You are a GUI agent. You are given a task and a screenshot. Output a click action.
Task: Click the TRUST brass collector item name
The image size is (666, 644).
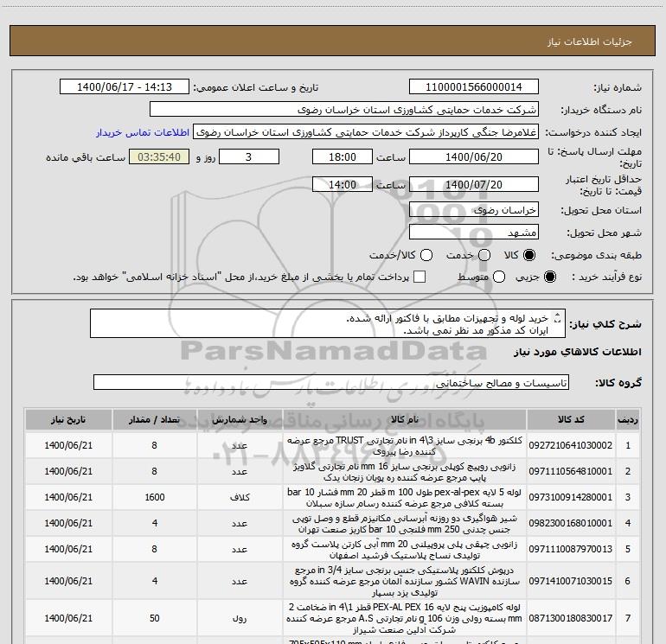pos(405,445)
